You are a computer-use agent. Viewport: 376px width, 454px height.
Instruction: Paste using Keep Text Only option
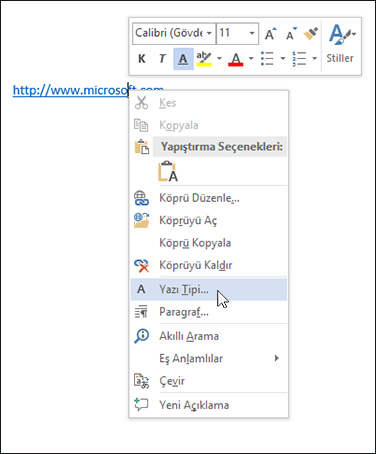point(168,171)
